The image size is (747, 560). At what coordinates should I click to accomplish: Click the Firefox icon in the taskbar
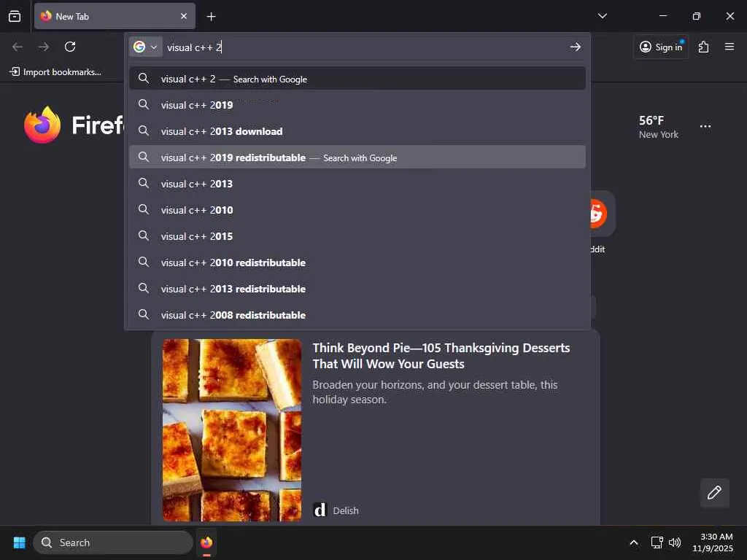(206, 542)
